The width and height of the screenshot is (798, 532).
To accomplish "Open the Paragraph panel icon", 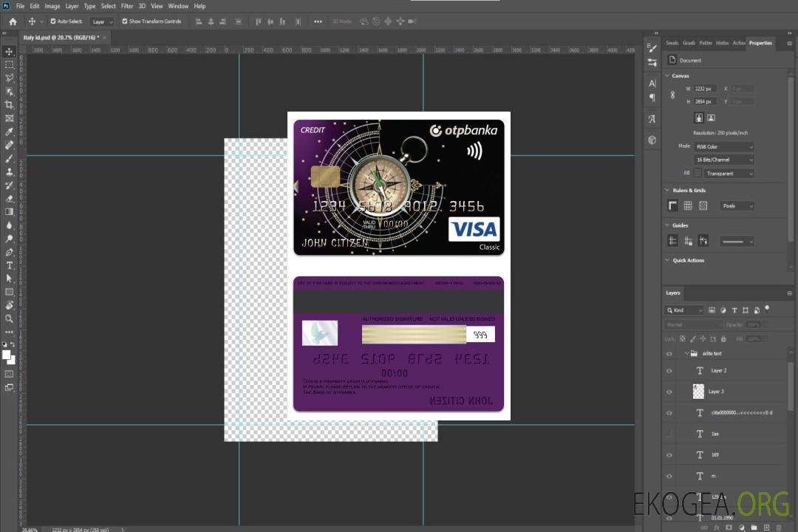I will [x=652, y=98].
